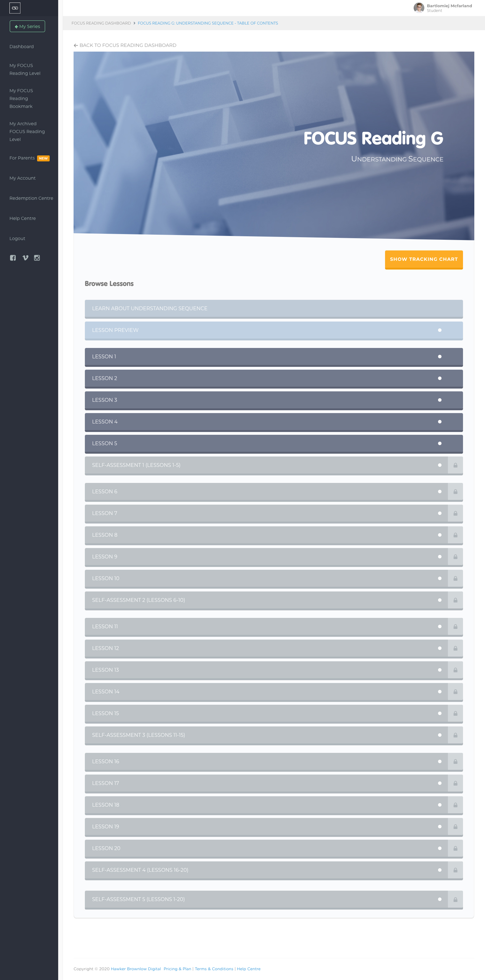Expand the Lesson 5 row

[274, 444]
